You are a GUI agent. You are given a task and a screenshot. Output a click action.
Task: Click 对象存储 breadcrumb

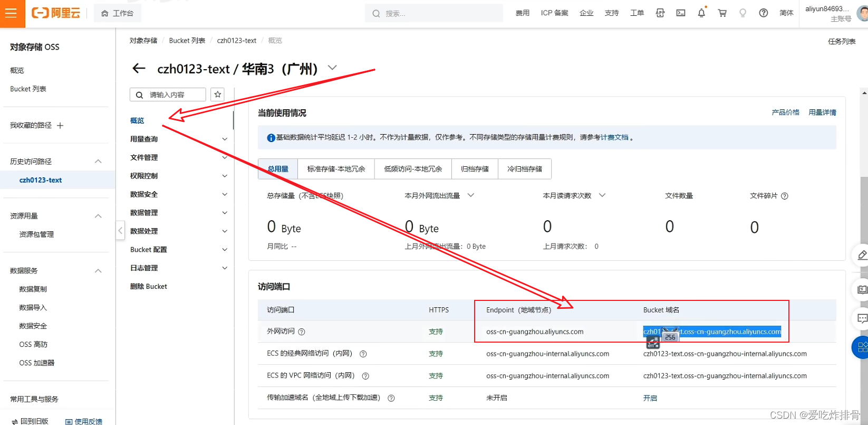click(x=143, y=41)
